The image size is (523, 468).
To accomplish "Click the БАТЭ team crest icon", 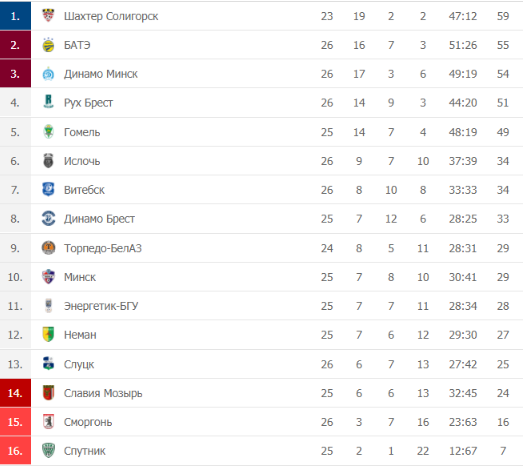I will (48, 44).
